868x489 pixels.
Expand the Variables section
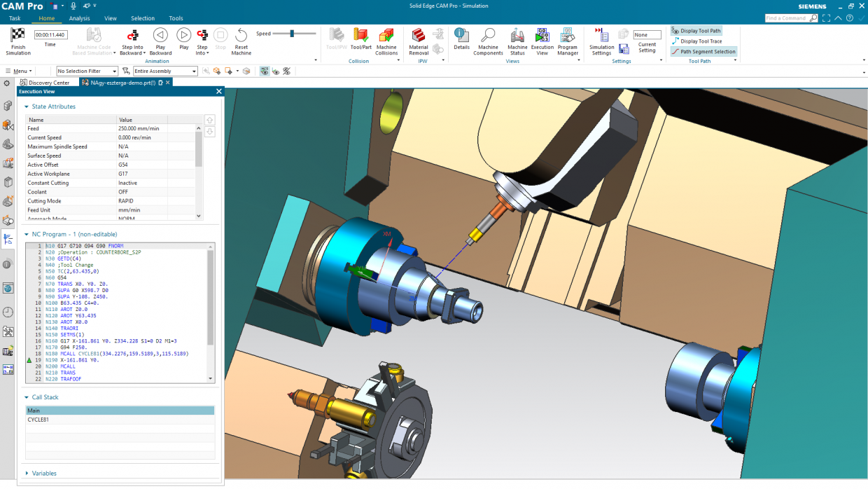[43, 474]
